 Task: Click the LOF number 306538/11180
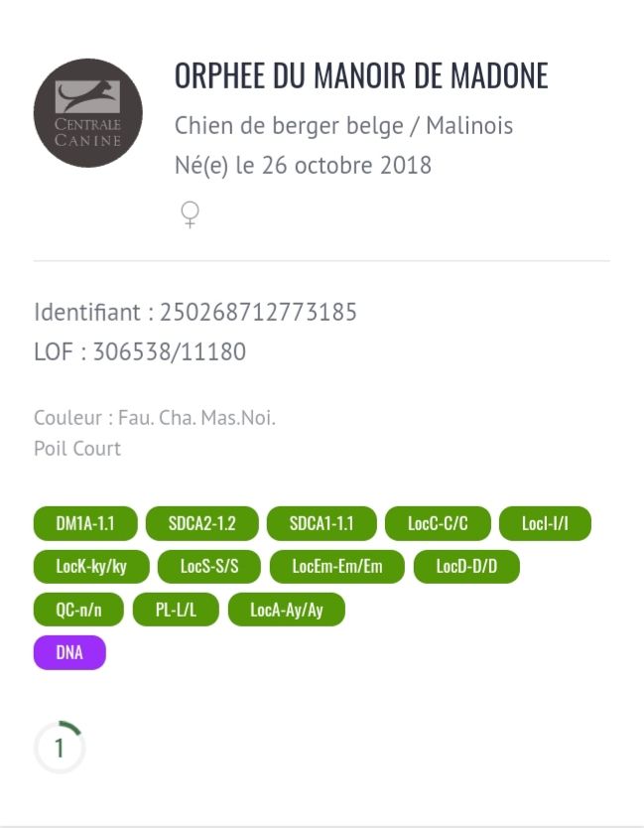tap(170, 352)
